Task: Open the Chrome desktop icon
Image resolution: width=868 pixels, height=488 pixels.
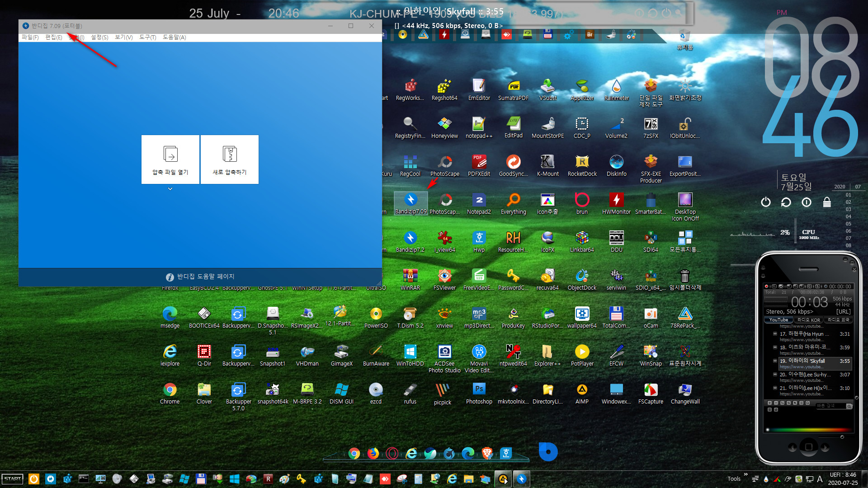Action: click(x=170, y=394)
